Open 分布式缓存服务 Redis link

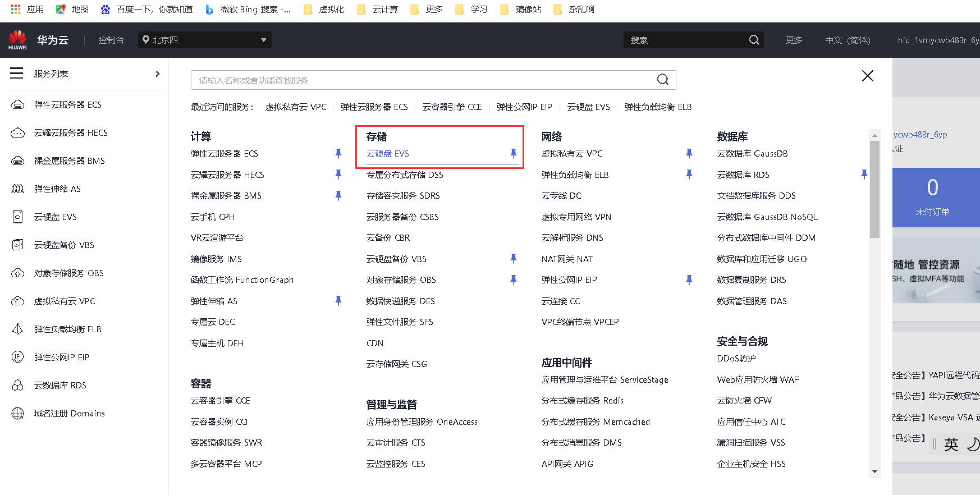[583, 400]
